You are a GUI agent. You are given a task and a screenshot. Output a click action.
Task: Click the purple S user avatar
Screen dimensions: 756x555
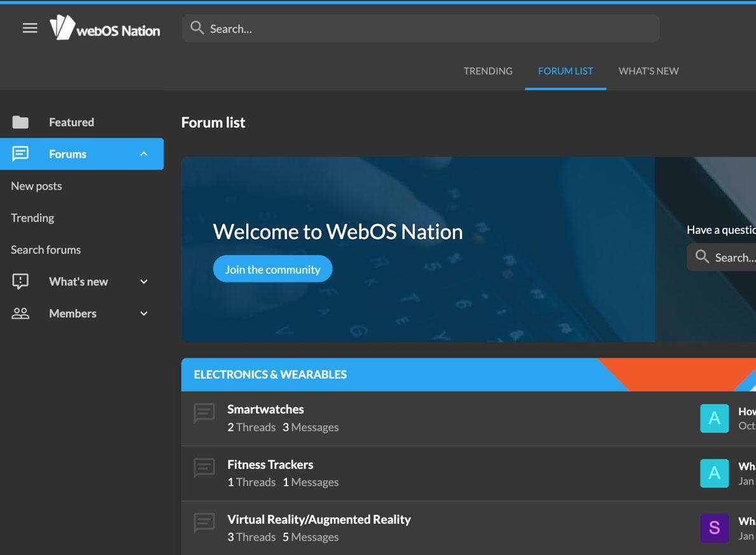click(x=714, y=528)
